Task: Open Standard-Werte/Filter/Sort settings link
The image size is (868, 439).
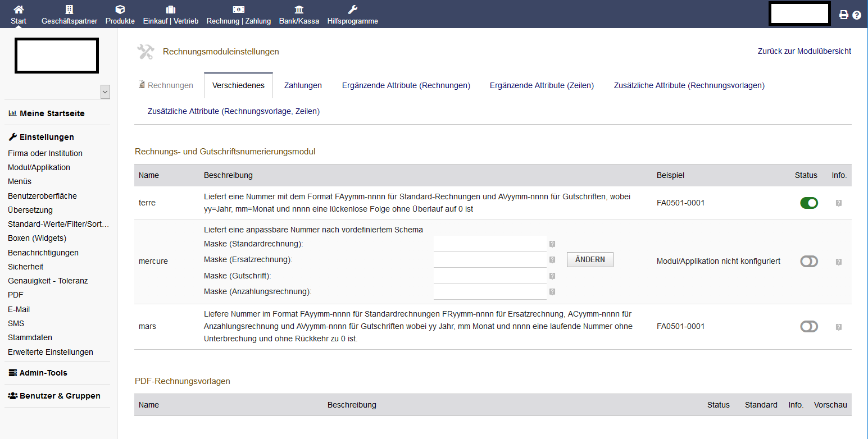Action: coord(58,224)
